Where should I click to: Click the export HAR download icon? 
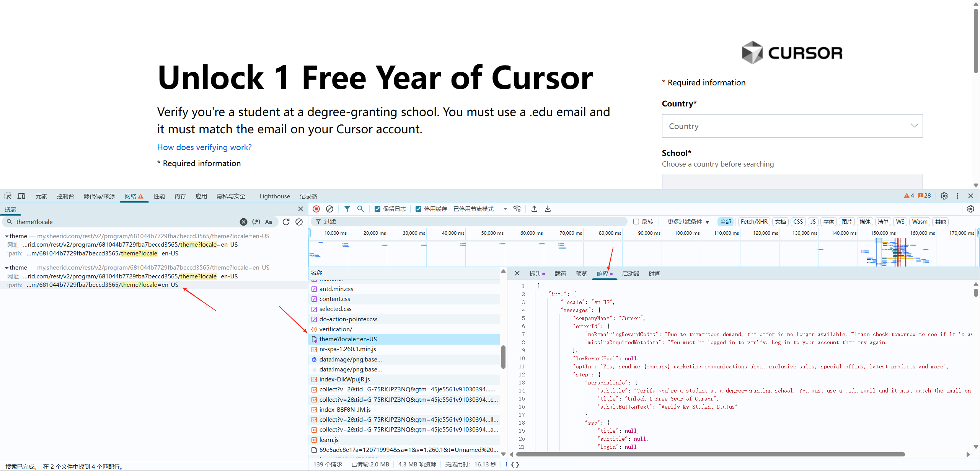[x=548, y=209]
